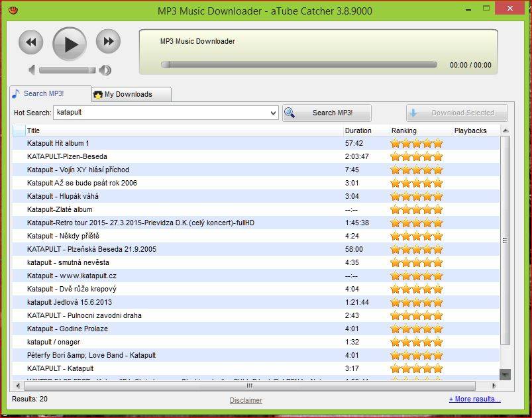Viewport: 532px width, 418px height.
Task: Select the Katapult-Retro tour 2015 row
Action: (256, 223)
